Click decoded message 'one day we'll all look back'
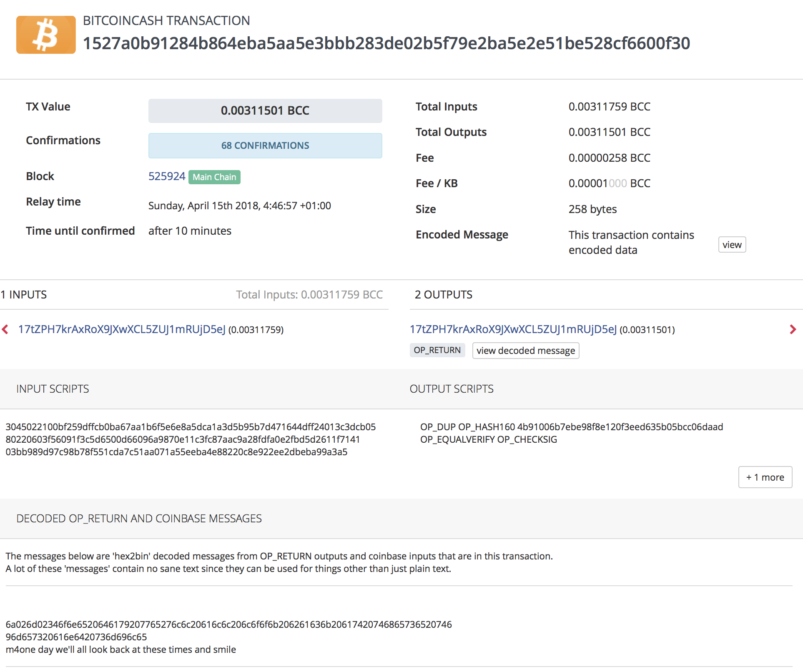This screenshot has width=803, height=672. coord(121,649)
